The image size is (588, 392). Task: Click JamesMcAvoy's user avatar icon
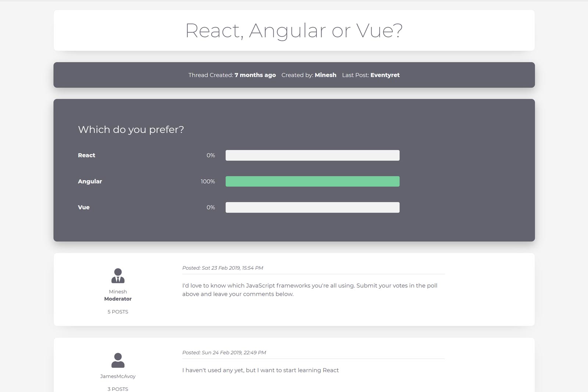point(118,360)
